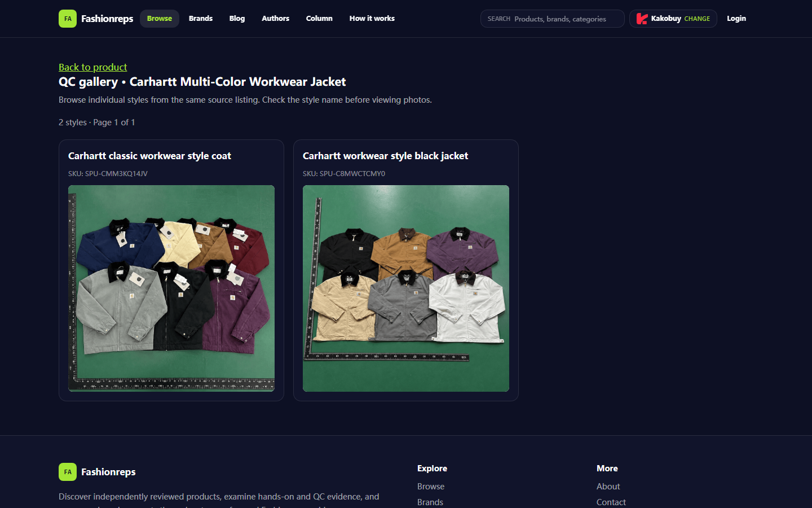Click the QC gallery page heading
The height and width of the screenshot is (508, 812).
202,82
